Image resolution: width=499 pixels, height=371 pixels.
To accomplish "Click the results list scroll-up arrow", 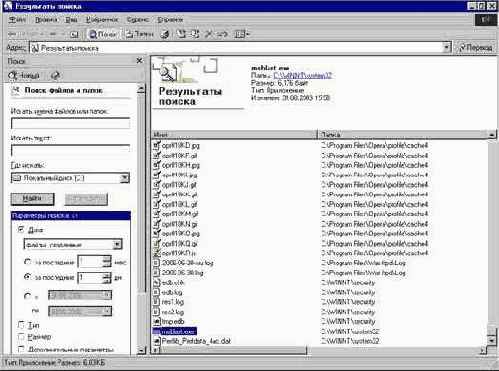I will (x=492, y=135).
